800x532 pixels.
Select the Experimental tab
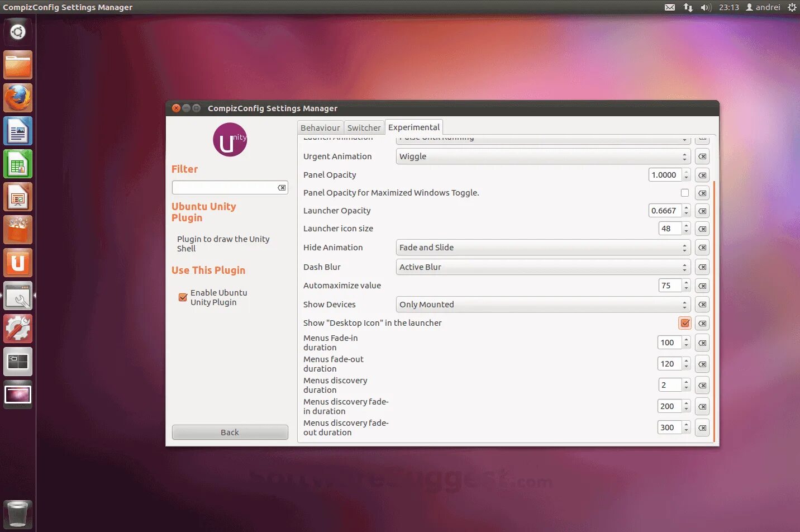tap(414, 127)
